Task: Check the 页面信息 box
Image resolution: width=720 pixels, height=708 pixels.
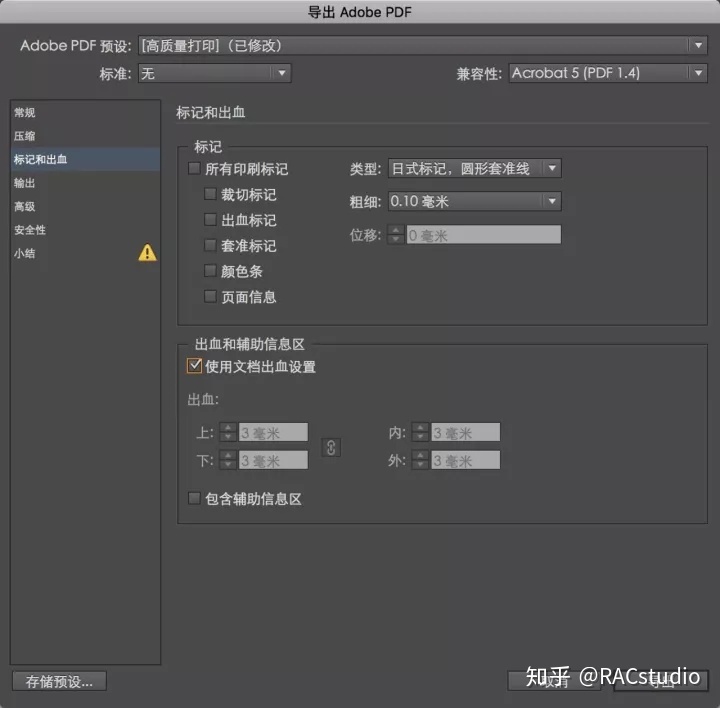Action: pos(210,297)
